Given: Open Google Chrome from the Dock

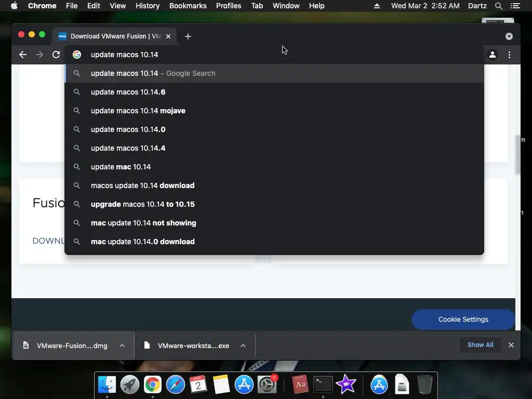Looking at the screenshot, I should click(152, 384).
